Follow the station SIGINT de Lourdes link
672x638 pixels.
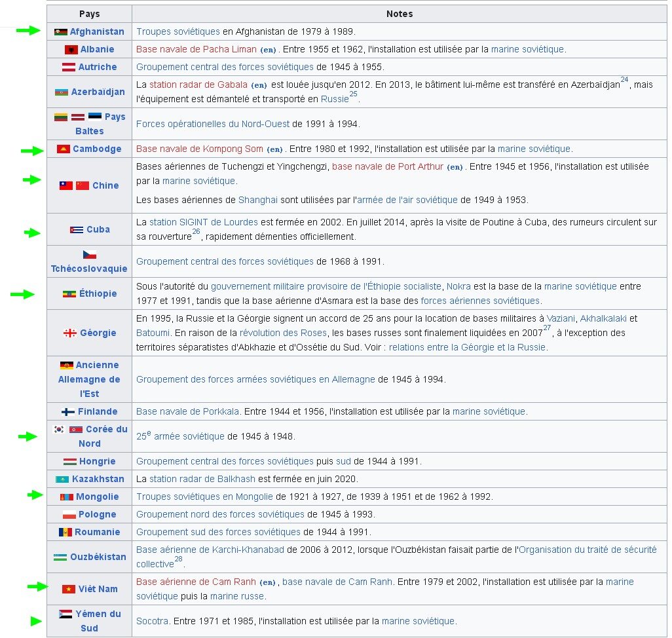tap(204, 222)
